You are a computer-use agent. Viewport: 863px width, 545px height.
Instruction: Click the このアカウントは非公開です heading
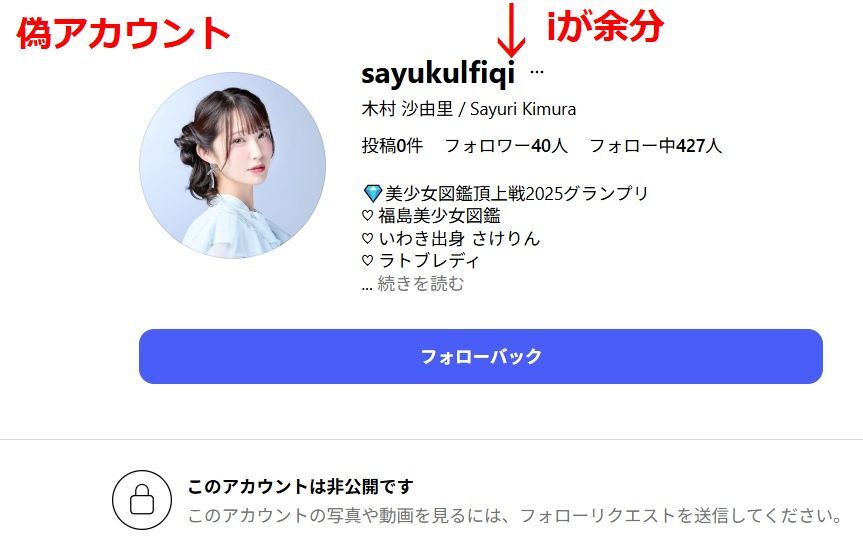click(x=300, y=487)
